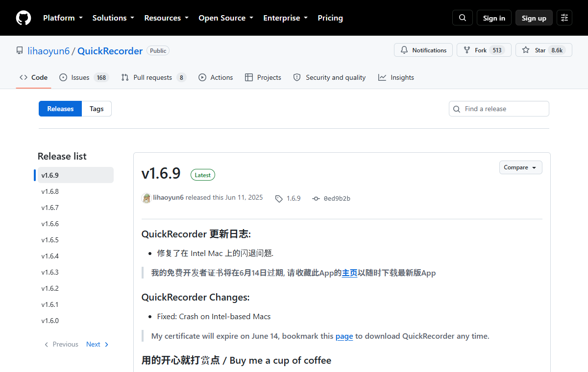
Task: Open the Solutions dropdown menu
Action: tap(113, 18)
